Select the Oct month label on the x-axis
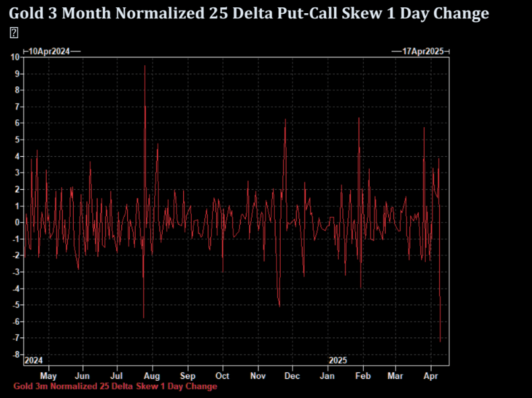532x398 pixels. click(x=222, y=376)
